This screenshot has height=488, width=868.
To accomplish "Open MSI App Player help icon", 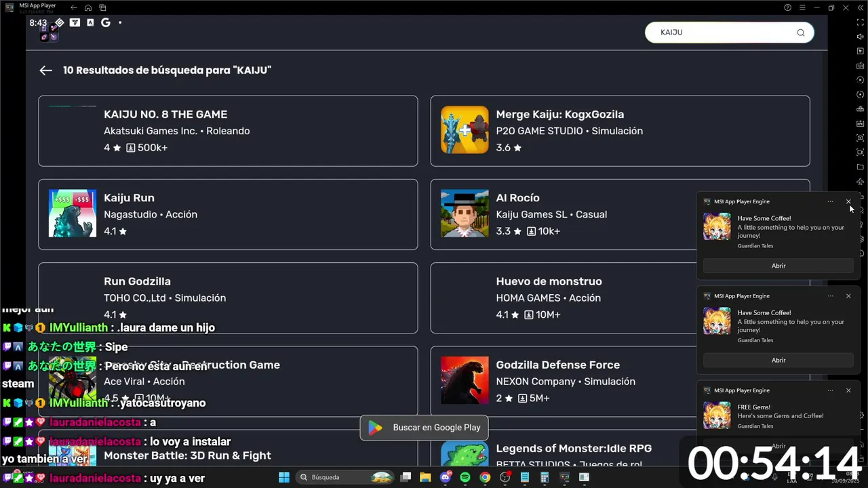I will tap(787, 7).
